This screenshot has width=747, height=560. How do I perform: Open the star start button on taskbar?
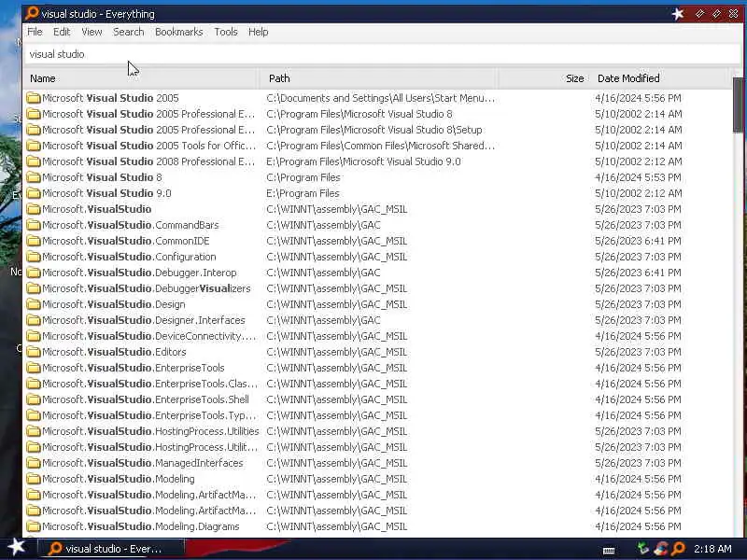[x=16, y=547]
